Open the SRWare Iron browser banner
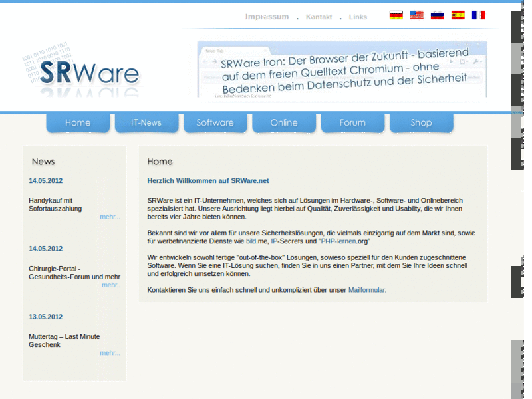Screen dimensions: 532x399 click(x=342, y=69)
